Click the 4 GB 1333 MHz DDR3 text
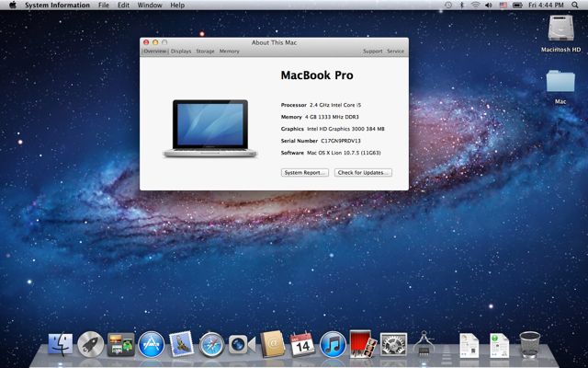Viewport: 588px width, 368px height. tap(332, 117)
